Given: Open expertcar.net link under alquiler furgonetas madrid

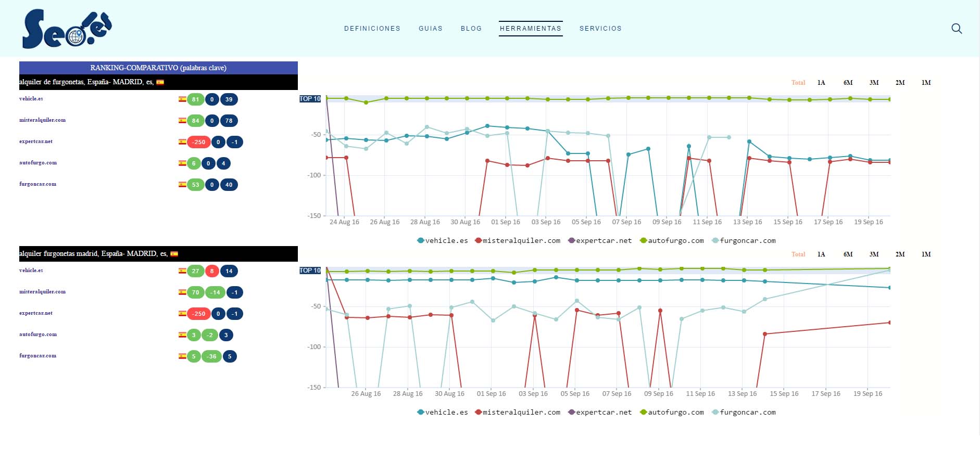Looking at the screenshot, I should 36,313.
